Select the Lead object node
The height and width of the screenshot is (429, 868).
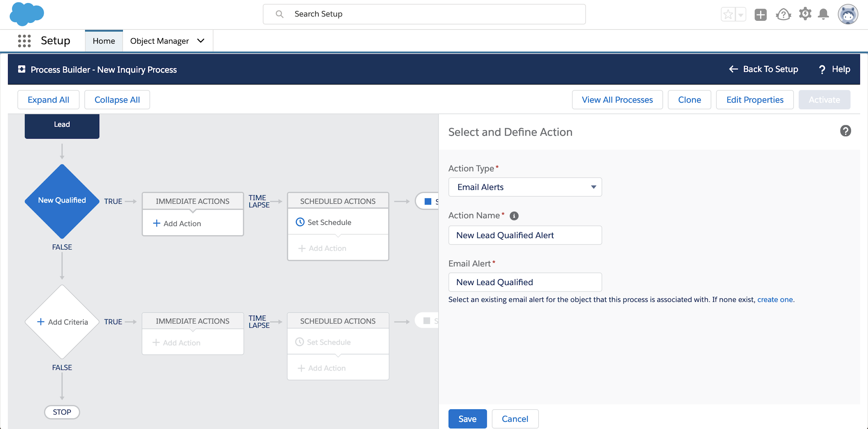62,126
